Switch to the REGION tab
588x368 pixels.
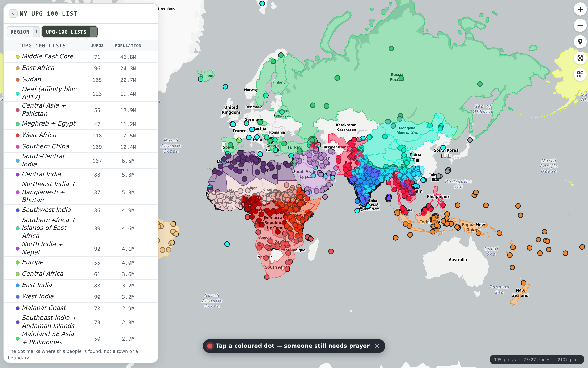[20, 32]
